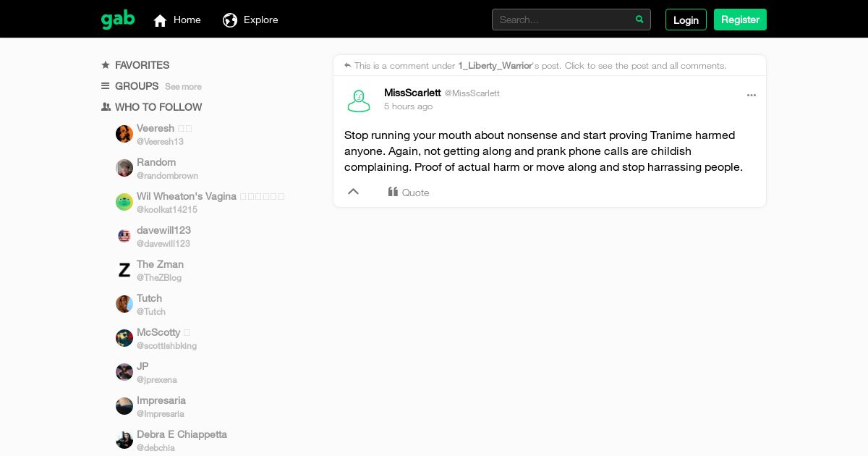The height and width of the screenshot is (456, 868).
Task: Click MissScarlett's green avatar icon
Action: coord(359,101)
